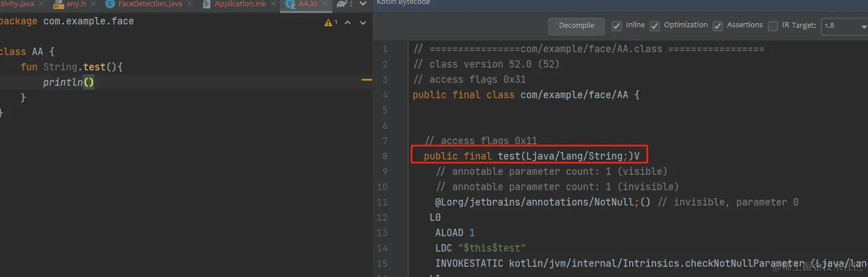Screen dimensions: 868x277
Task: Click the first bytecode comment line with AA.class
Action: tap(589, 49)
